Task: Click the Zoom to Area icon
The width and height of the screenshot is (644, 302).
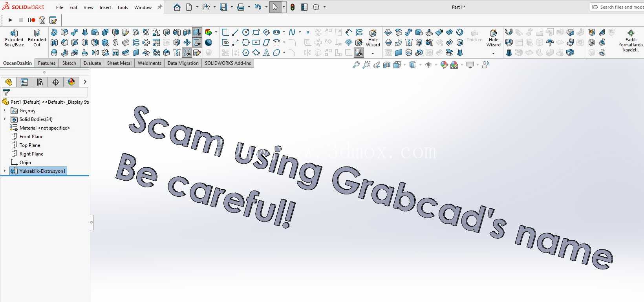Action: point(366,65)
